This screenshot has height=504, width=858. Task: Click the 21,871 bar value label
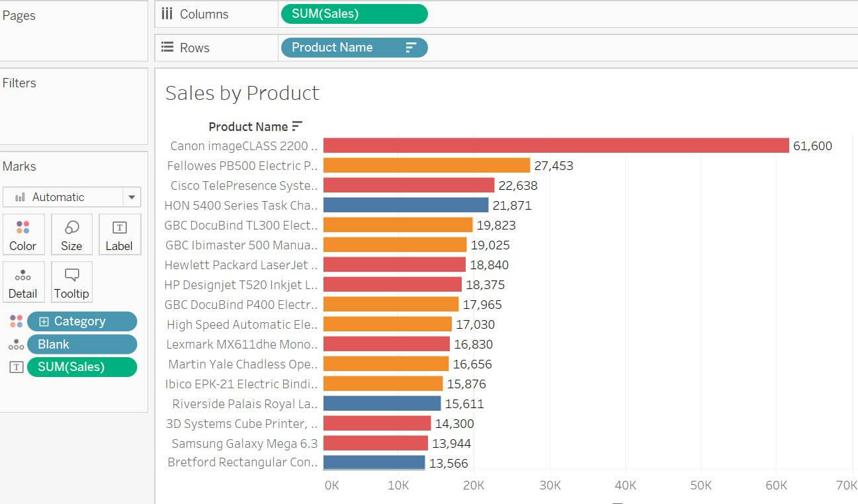tap(512, 206)
